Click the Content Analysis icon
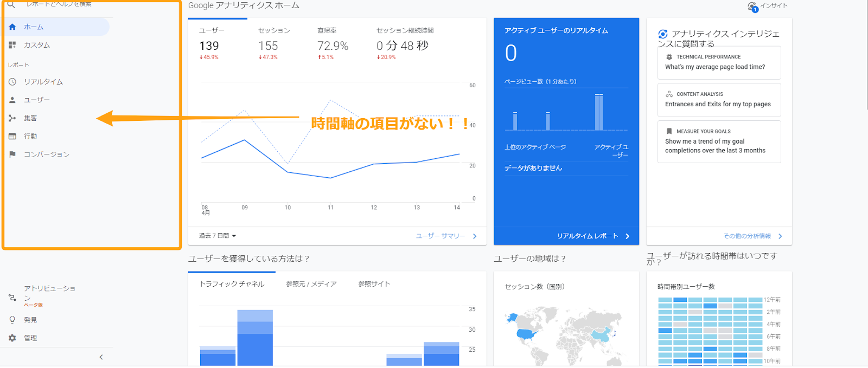The height and width of the screenshot is (368, 868). pyautogui.click(x=669, y=94)
